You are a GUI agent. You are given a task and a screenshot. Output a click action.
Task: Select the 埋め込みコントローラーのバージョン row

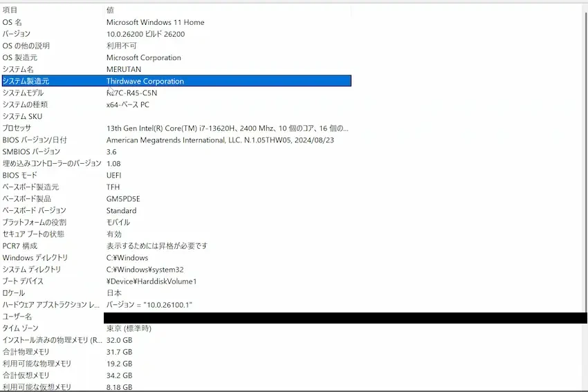coord(176,163)
